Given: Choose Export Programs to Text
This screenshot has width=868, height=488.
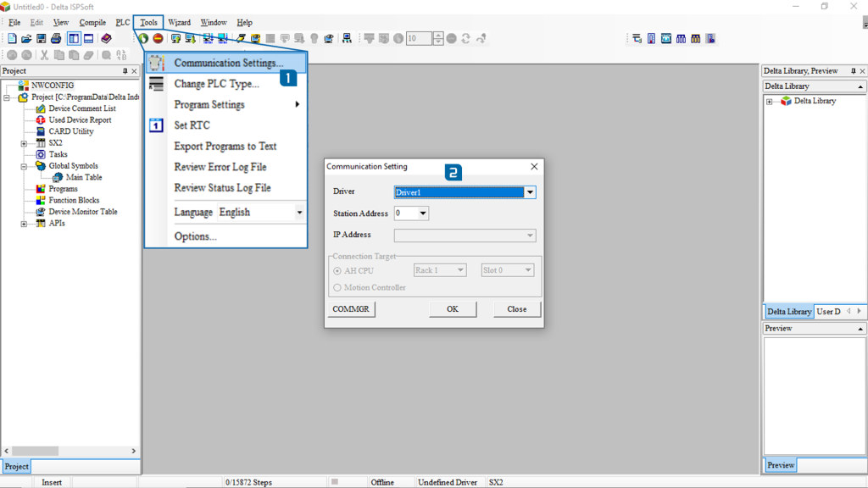Looking at the screenshot, I should [x=226, y=146].
